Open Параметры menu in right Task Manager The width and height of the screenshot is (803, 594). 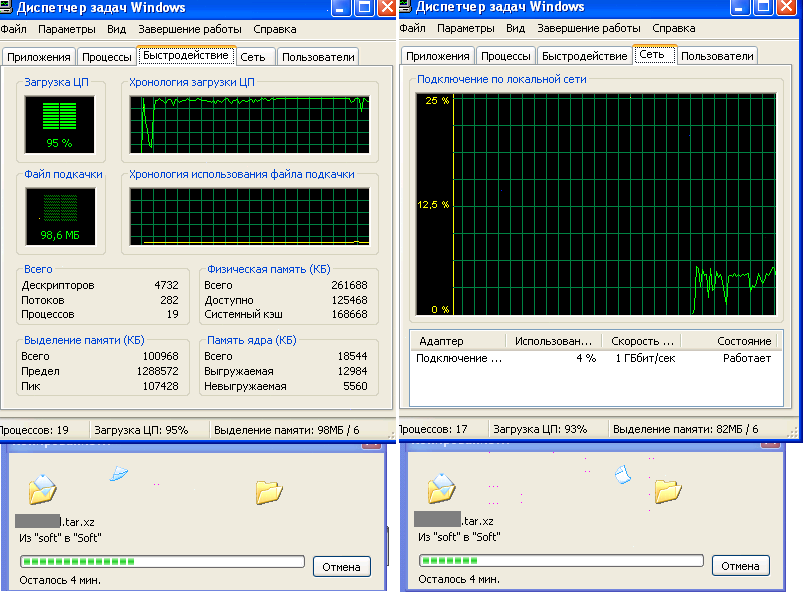(x=466, y=28)
